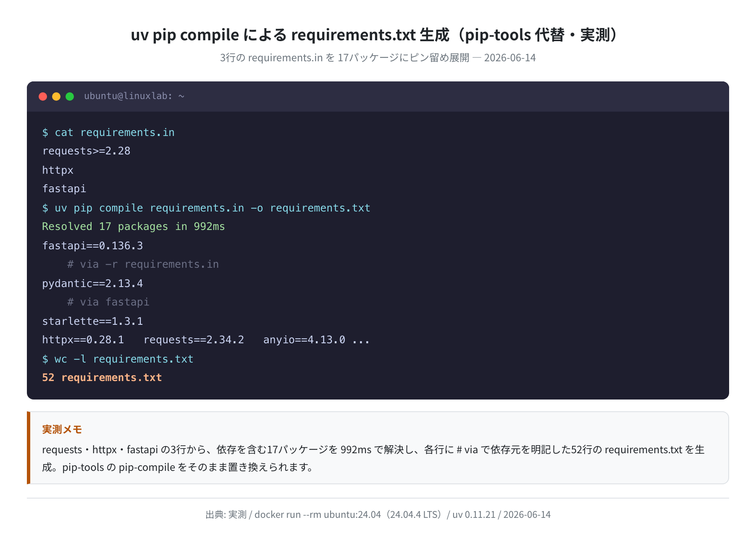Click the 'pydantic==2.13.4' line
This screenshot has width=756, height=538.
point(92,284)
